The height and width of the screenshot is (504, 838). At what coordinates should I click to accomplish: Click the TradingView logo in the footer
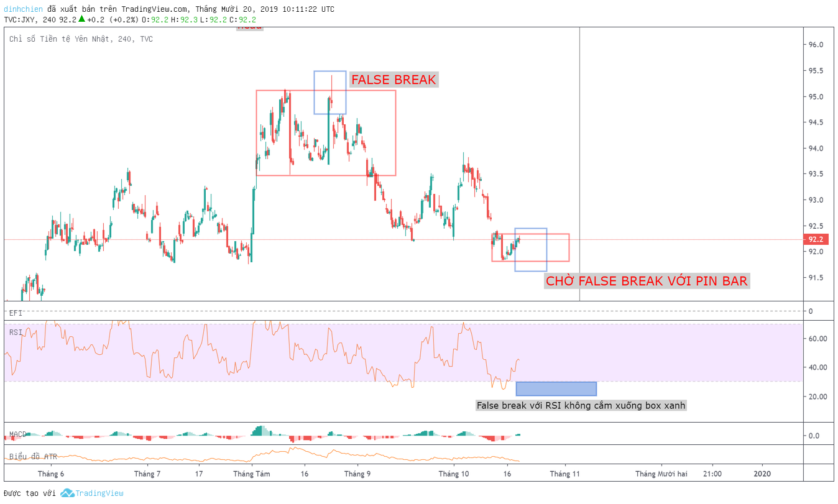(92, 493)
